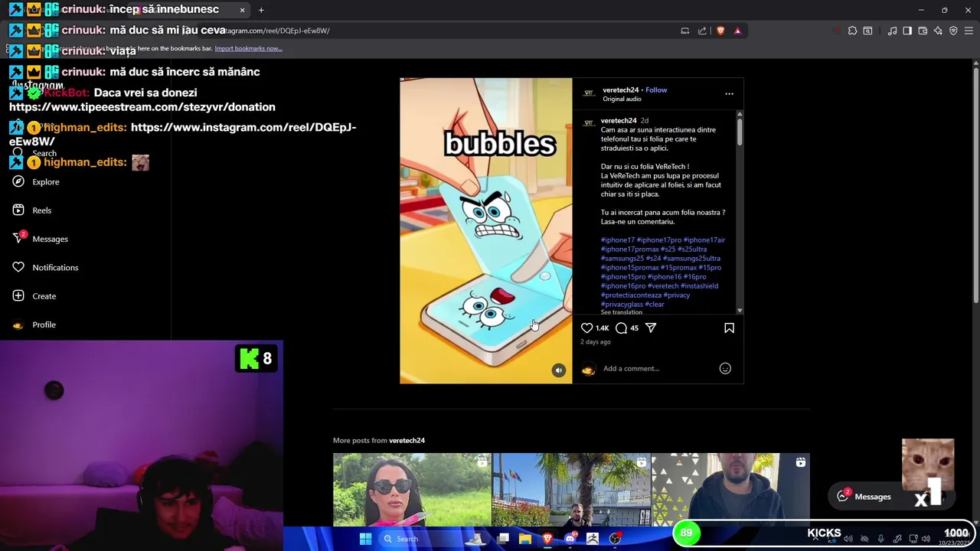This screenshot has width=980, height=551.
Task: Open the veretech24 link in More posts from
Action: [x=407, y=440]
